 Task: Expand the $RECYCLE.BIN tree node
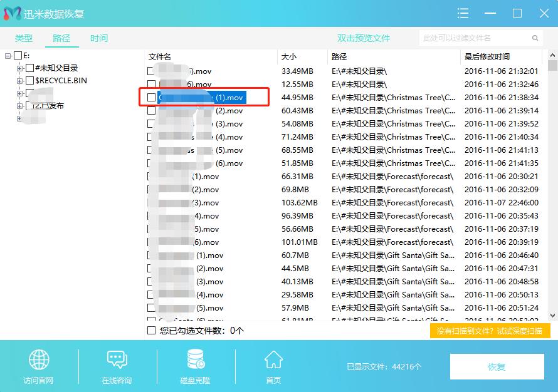pos(20,81)
